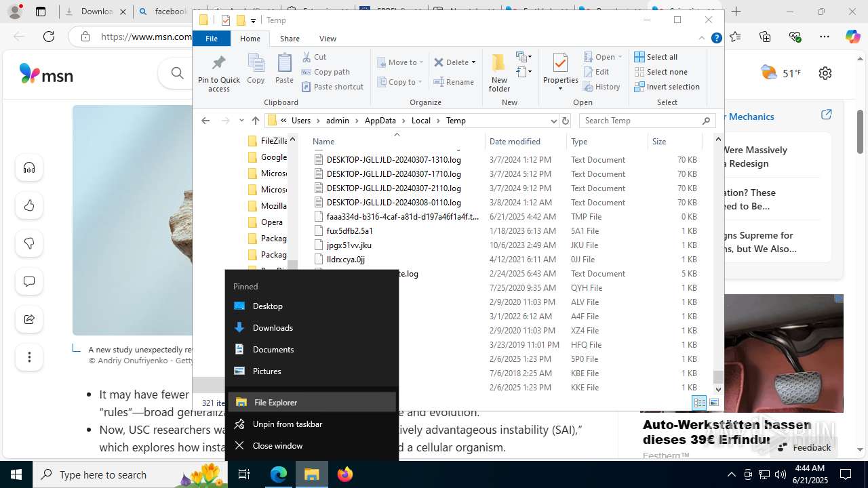The image size is (868, 488).
Task: Select Close window in jump list
Action: pyautogui.click(x=312, y=446)
